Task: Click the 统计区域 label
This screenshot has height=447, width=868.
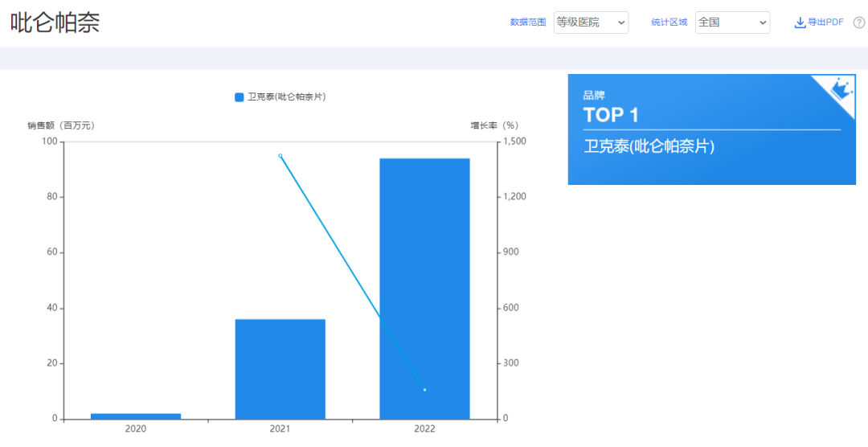Action: 669,23
